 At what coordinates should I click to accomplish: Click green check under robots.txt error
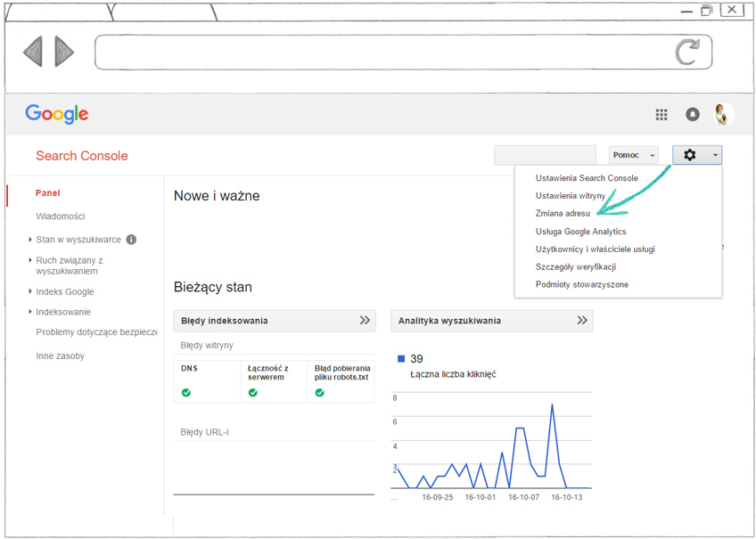pos(319,393)
